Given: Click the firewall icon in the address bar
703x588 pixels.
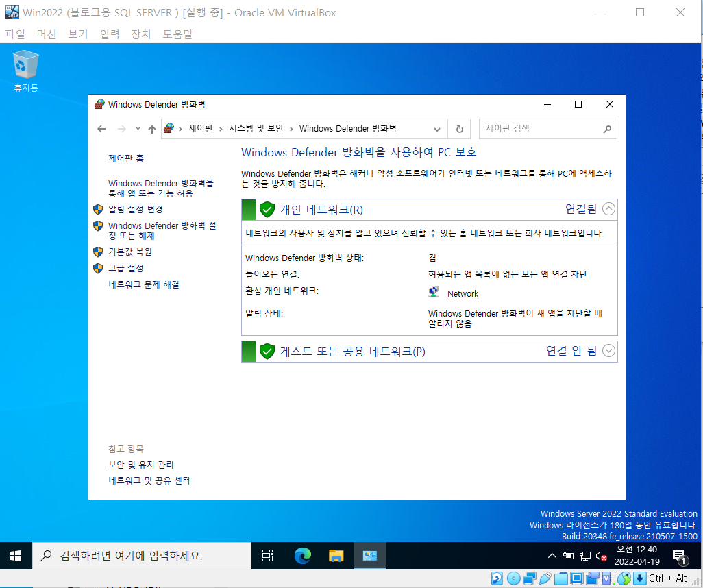Looking at the screenshot, I should pos(169,129).
